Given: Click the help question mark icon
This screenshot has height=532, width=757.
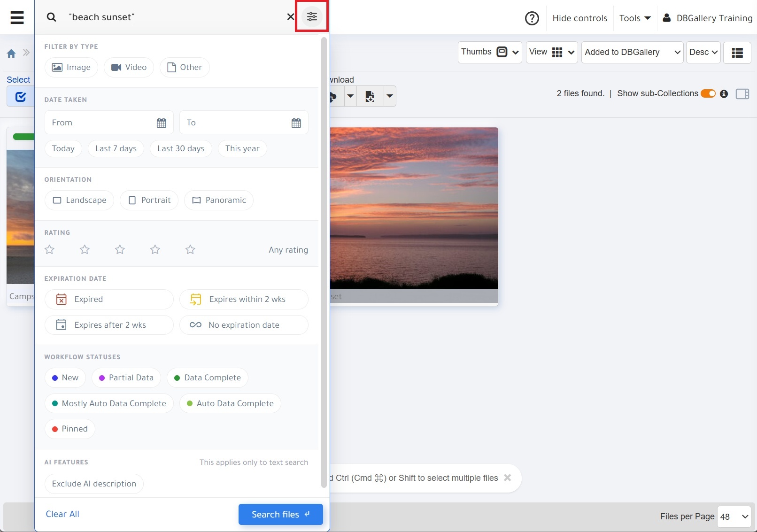Looking at the screenshot, I should click(x=532, y=18).
